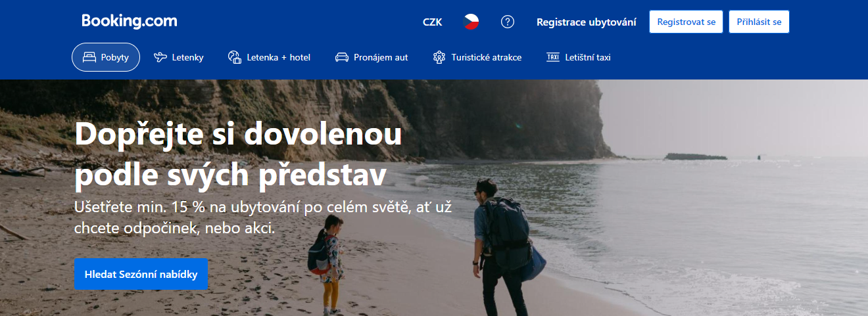This screenshot has height=316, width=868.
Task: Open the Pronájem aut tab label
Action: click(x=381, y=57)
